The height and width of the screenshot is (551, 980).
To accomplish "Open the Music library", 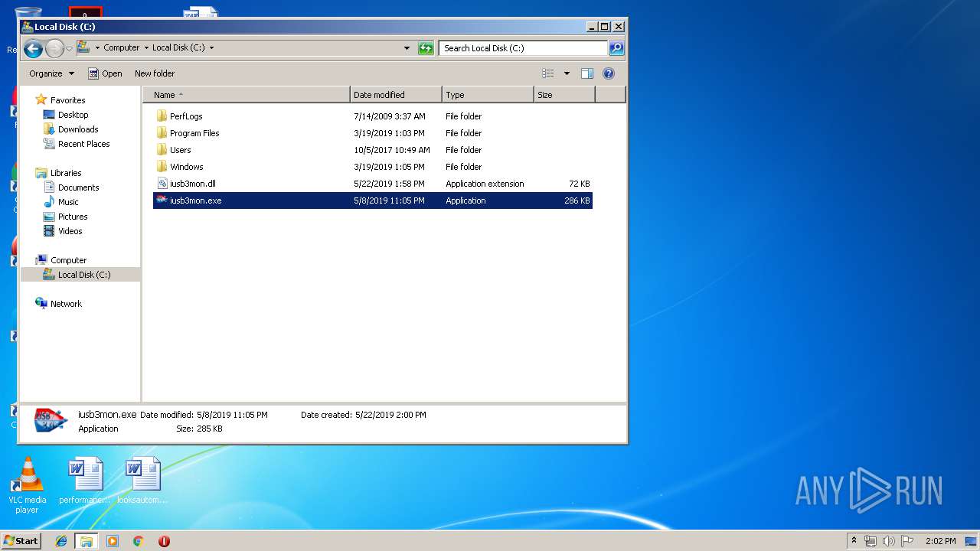I will coord(68,202).
